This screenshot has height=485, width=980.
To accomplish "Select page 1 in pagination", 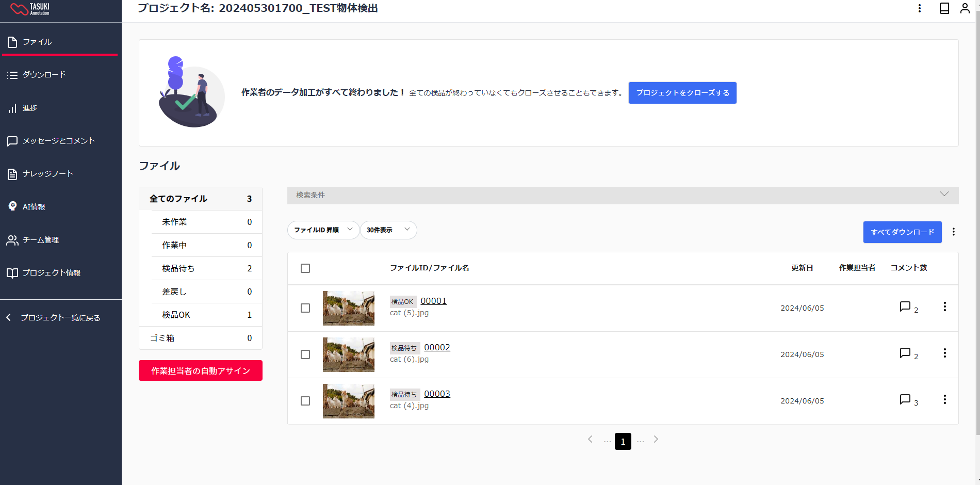I will pos(623,441).
